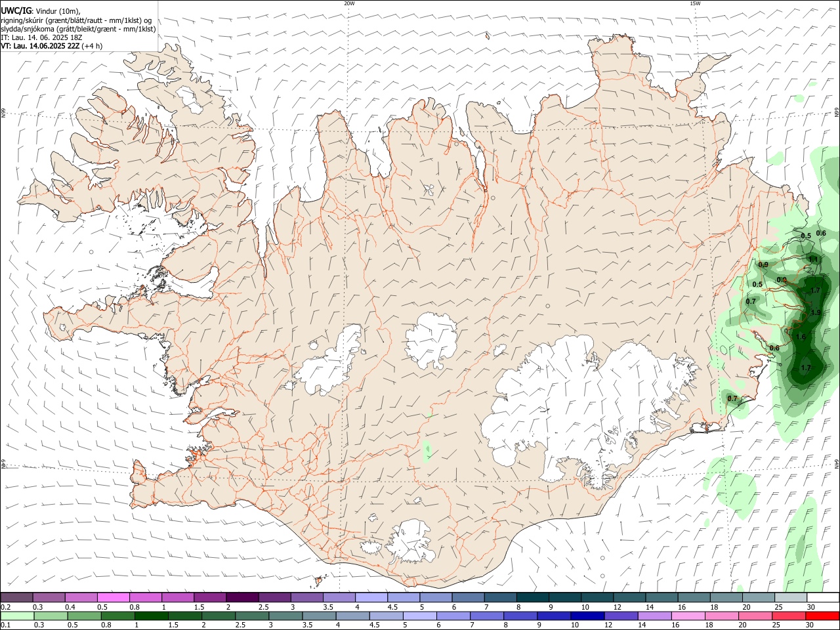The height and width of the screenshot is (630, 840).
Task: Click the 3.5 label on the top scale
Action: pos(327,606)
